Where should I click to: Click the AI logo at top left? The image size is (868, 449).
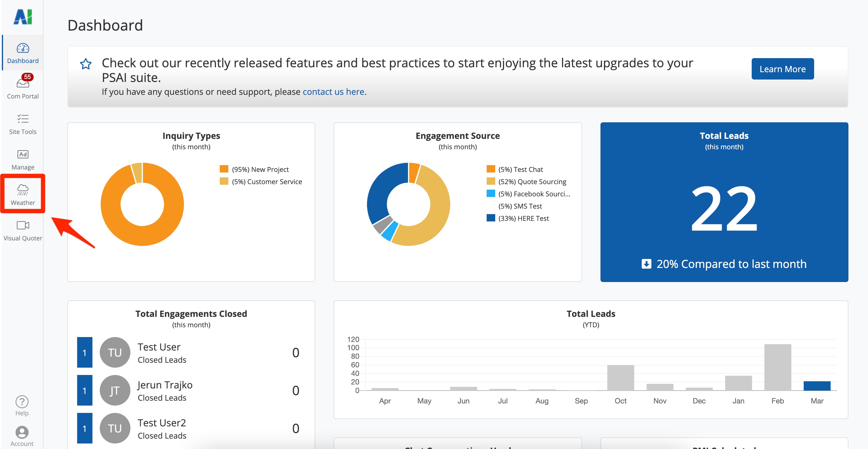click(23, 17)
